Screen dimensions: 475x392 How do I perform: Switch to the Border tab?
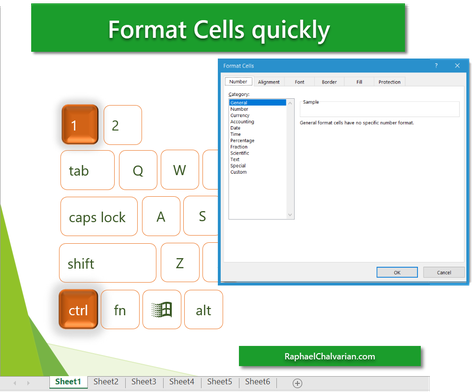point(329,82)
